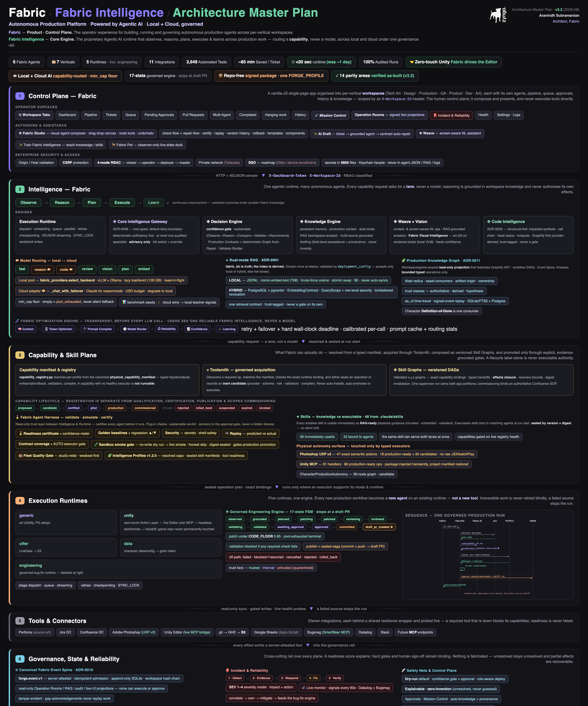Click the 4-mode RBAC chip
The height and width of the screenshot is (706, 588).
click(144, 163)
